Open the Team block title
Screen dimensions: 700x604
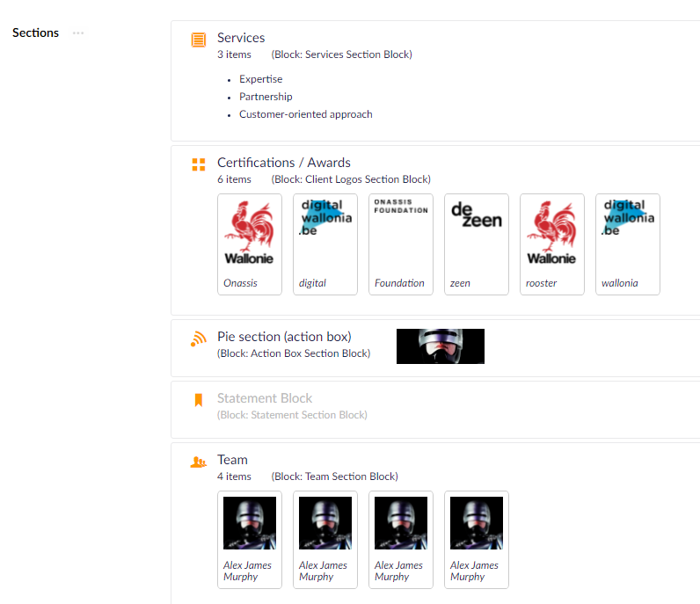tap(232, 460)
